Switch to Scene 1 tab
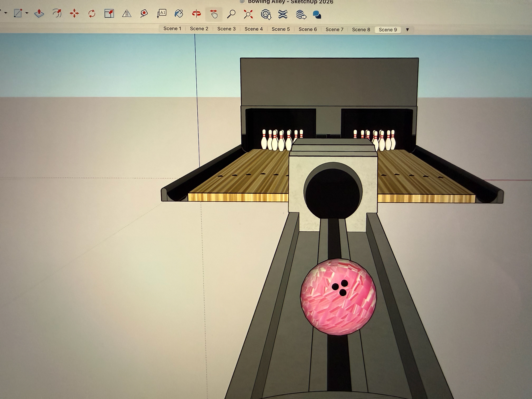532x399 pixels. click(x=172, y=28)
